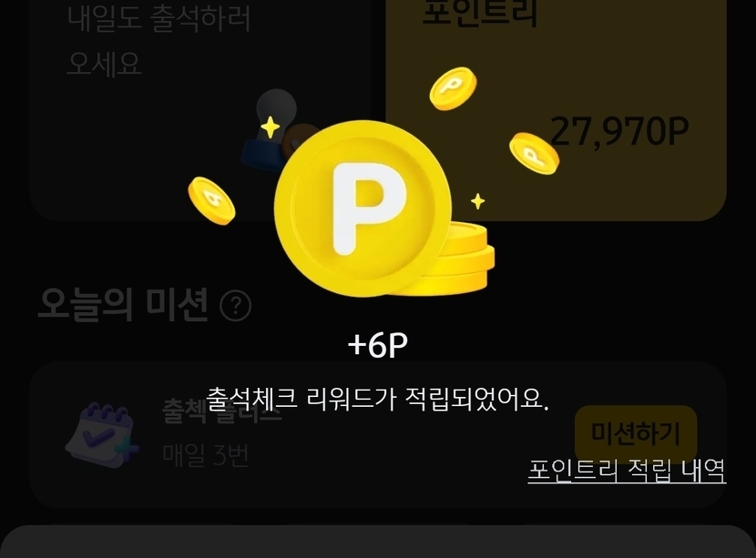The image size is (756, 558).
Task: Click the +6P reward amount text
Action: (378, 345)
